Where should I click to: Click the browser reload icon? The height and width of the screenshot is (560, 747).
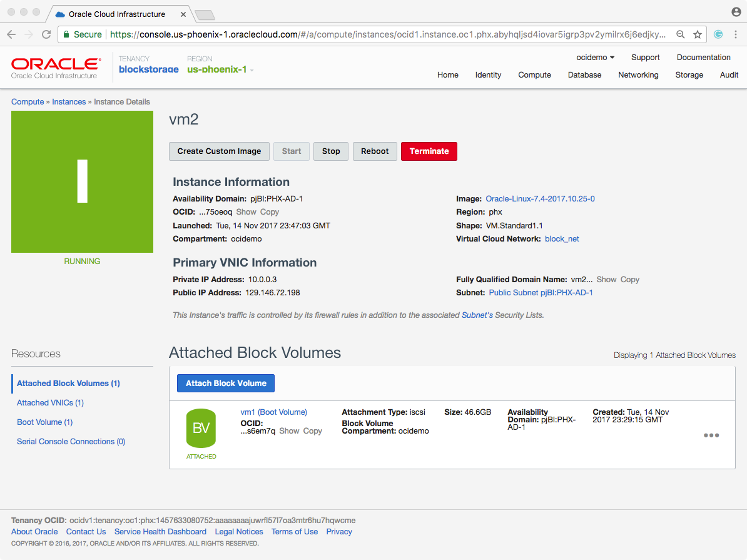point(46,34)
